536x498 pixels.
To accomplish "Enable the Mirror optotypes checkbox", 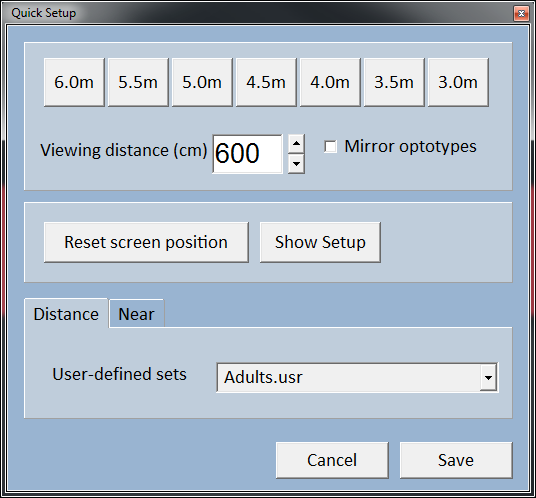I will (x=331, y=147).
